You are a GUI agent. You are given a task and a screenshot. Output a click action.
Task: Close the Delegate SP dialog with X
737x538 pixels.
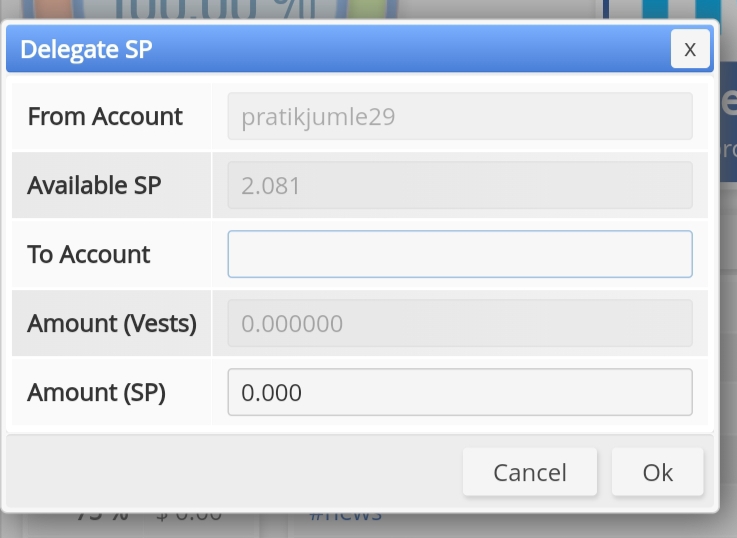(x=690, y=49)
